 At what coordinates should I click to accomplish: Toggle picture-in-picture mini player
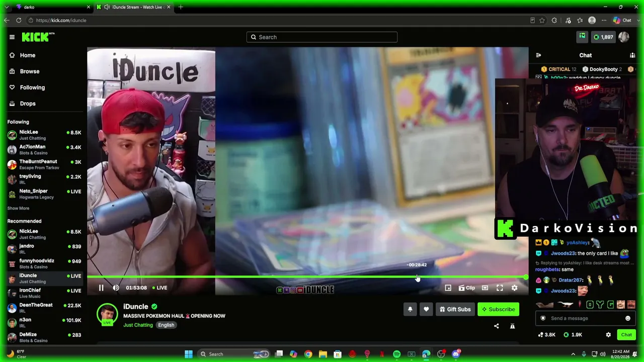click(448, 288)
